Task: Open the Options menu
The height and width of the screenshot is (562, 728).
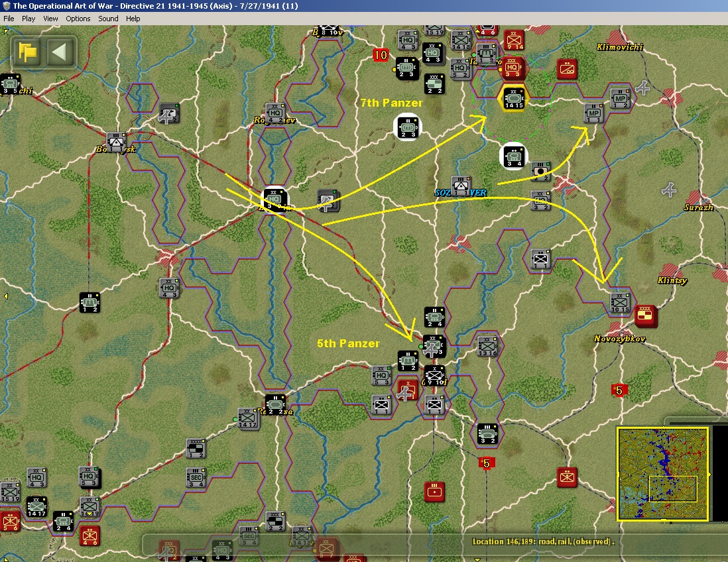Action: pyautogui.click(x=78, y=19)
